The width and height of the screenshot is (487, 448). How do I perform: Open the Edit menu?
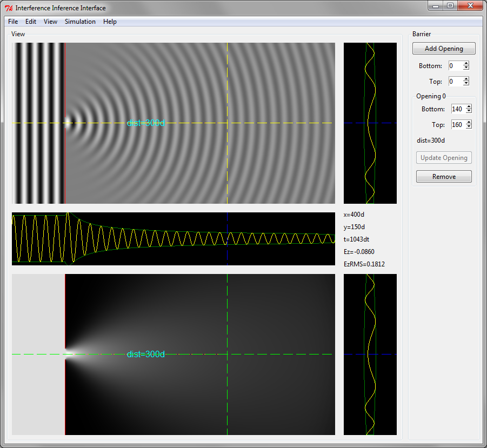pos(31,22)
